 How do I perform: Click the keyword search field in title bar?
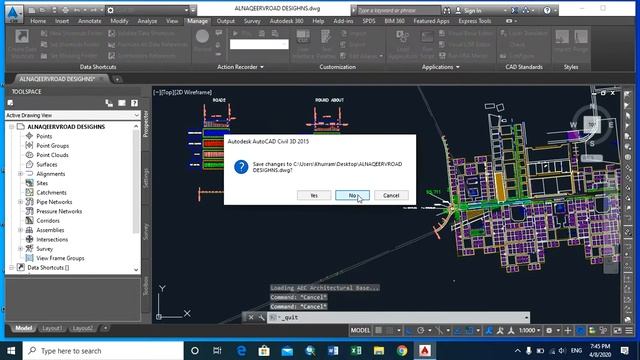[x=399, y=10]
